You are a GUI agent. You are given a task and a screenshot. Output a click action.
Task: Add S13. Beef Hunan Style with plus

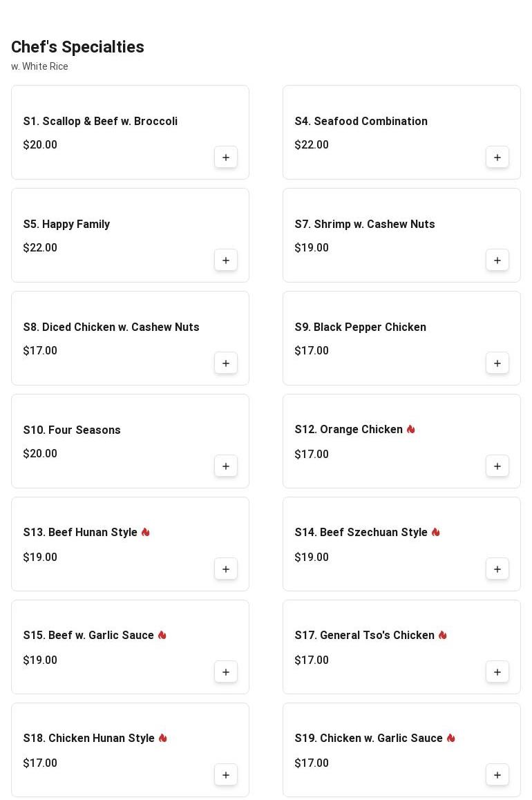[226, 569]
